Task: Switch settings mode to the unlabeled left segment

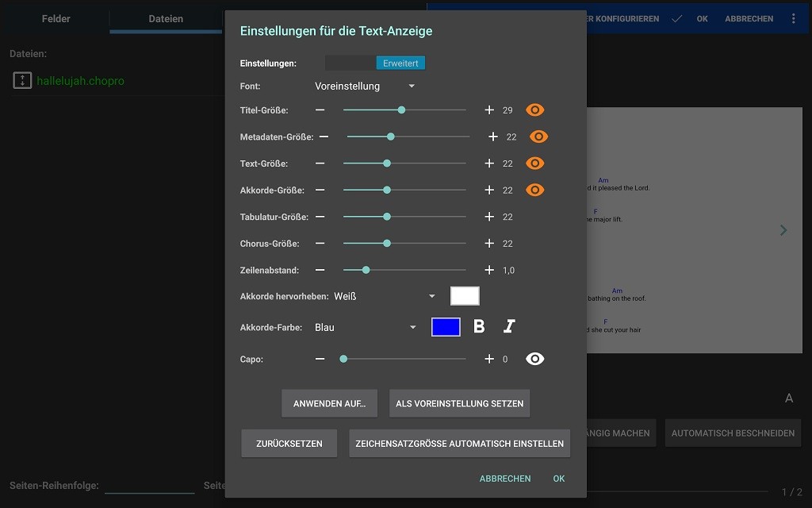Action: [350, 63]
